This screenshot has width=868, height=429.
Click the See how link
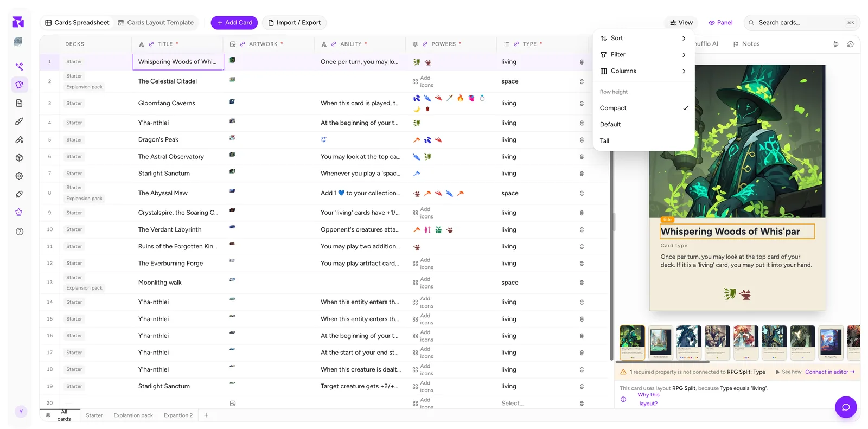(789, 372)
